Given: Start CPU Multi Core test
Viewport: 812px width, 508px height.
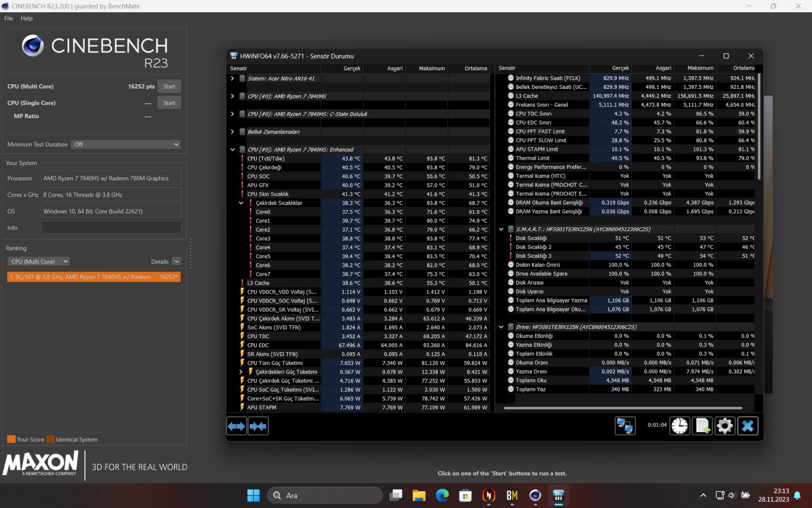Looking at the screenshot, I should pyautogui.click(x=169, y=87).
